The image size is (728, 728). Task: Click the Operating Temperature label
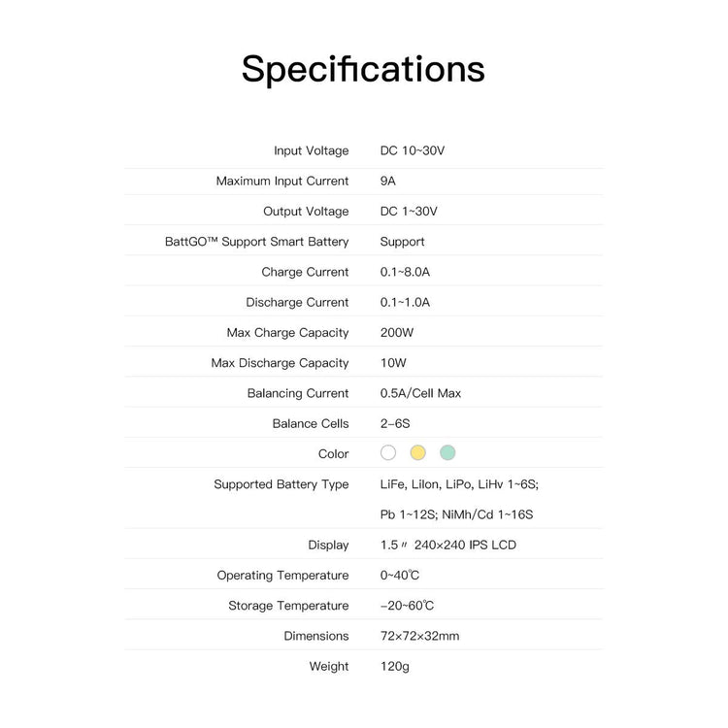pyautogui.click(x=282, y=575)
